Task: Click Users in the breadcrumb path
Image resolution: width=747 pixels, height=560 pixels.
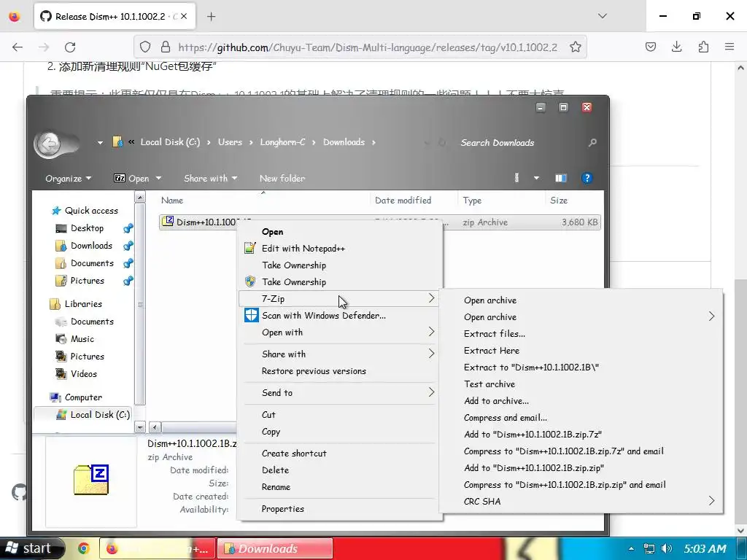Action: (x=230, y=142)
